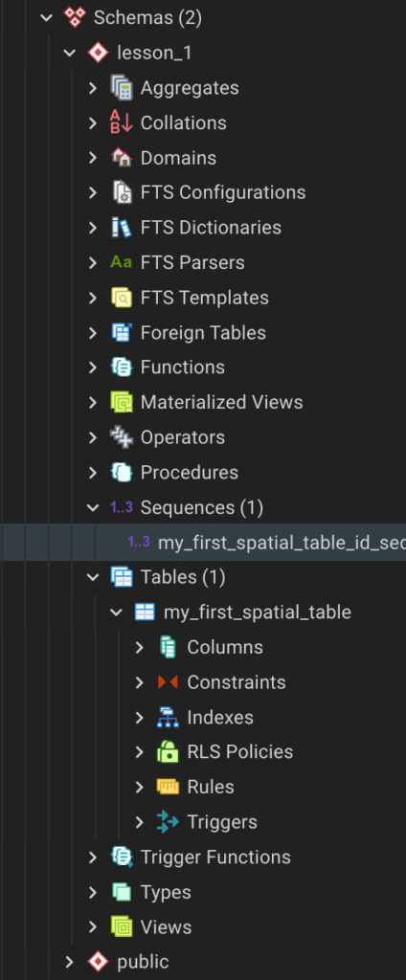Click the Collations A-B sort icon
This screenshot has height=980, width=406.
click(122, 122)
